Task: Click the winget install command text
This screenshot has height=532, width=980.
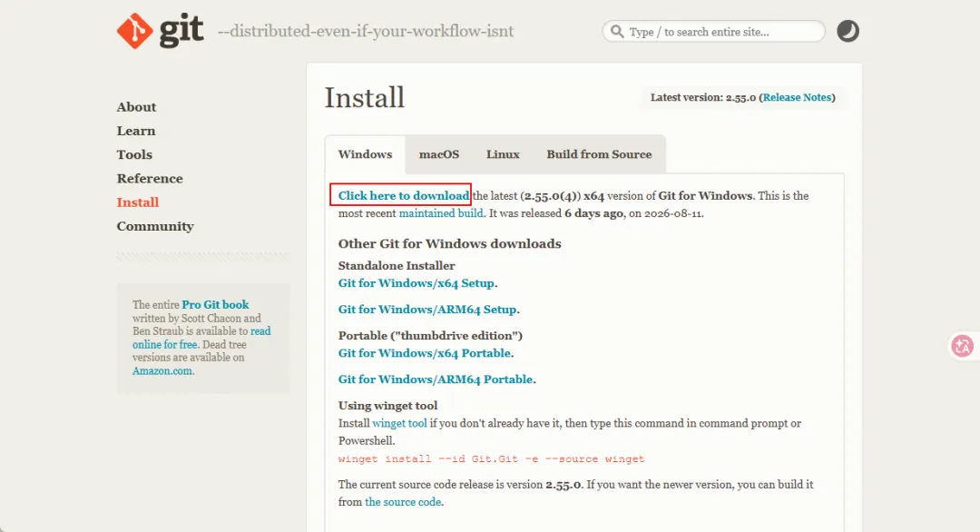Action: (x=491, y=458)
